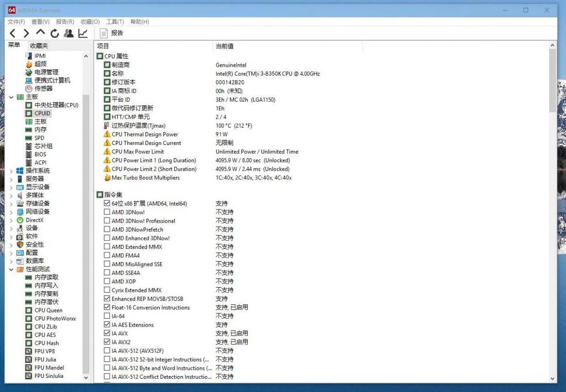Switch to the 收藏夹 tab
The width and height of the screenshot is (566, 392).
pyautogui.click(x=38, y=46)
